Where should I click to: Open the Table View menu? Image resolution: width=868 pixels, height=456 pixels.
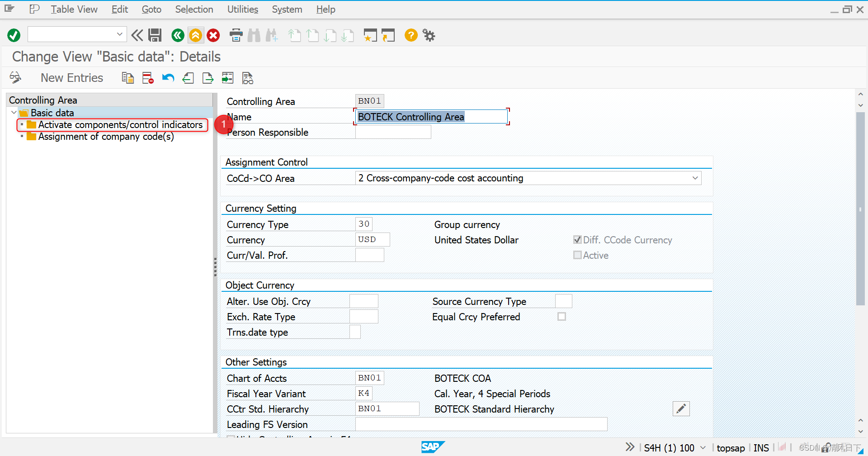pos(74,9)
